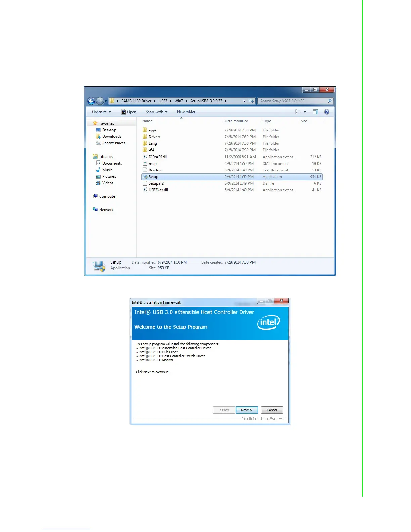Select Libraries in the navigation pane
The width and height of the screenshot is (411, 532).
point(106,157)
